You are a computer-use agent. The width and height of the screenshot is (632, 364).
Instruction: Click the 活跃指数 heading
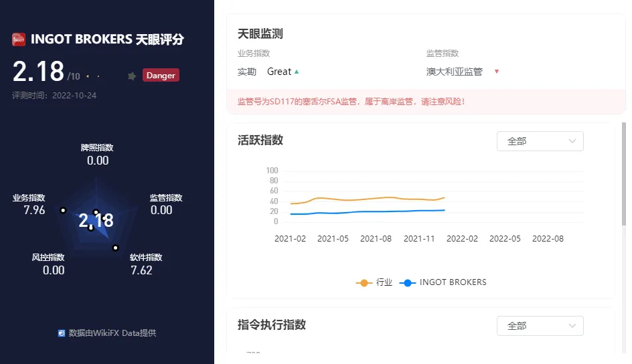[260, 140]
